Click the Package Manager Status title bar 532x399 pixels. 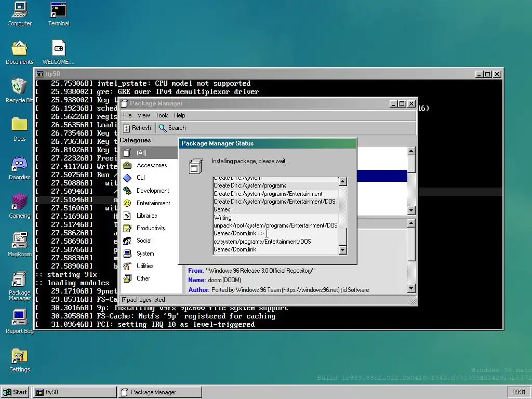point(268,143)
